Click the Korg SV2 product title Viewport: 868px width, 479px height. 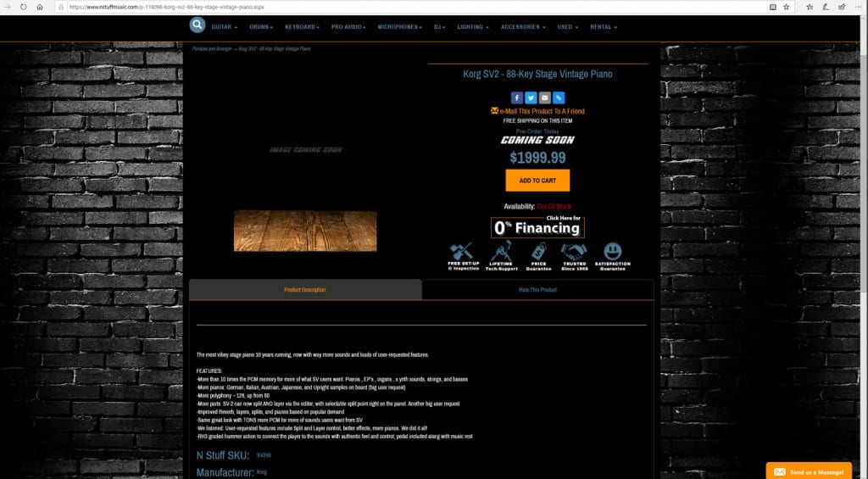click(x=537, y=74)
